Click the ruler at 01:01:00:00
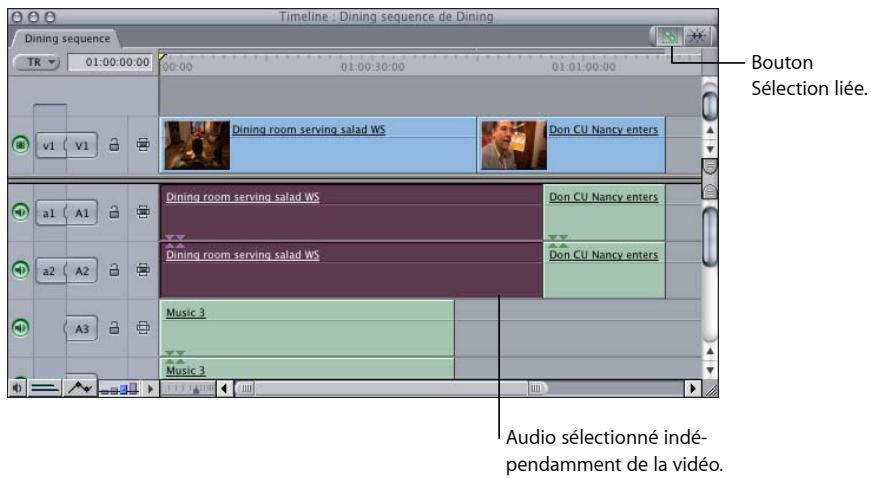 point(583,67)
